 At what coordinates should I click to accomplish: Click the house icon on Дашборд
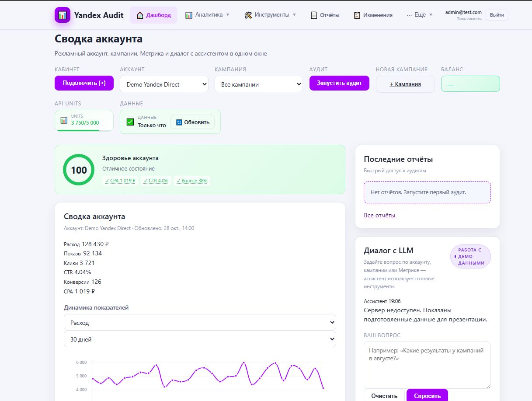coord(140,15)
